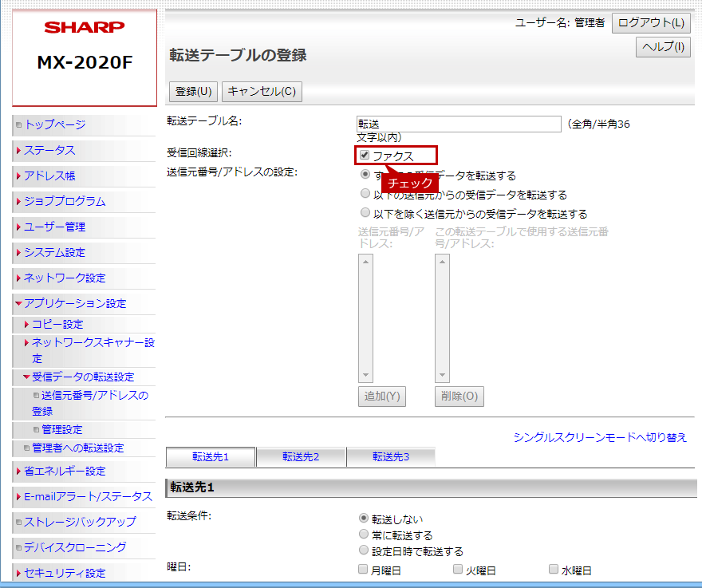The image size is (702, 588).
Task: Select the first 送信元 radio button, すべての受信データを転送する
Action: 365,174
